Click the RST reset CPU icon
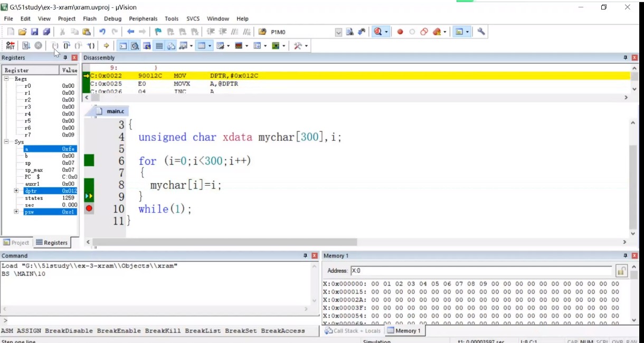644x343 pixels. [x=10, y=46]
